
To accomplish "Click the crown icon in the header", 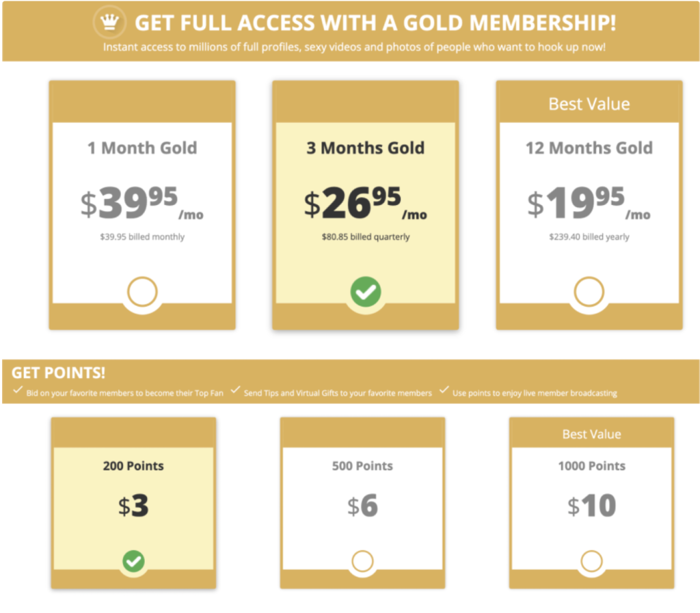I will [109, 23].
